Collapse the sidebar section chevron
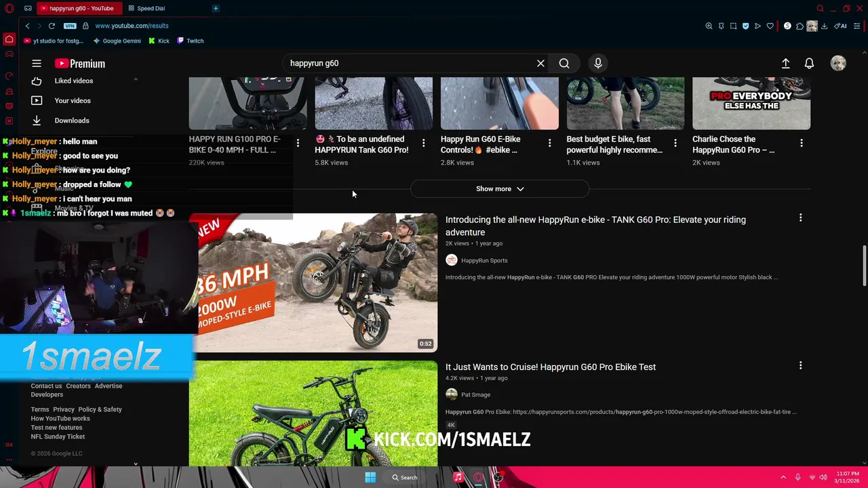The image size is (868, 488). click(136, 80)
